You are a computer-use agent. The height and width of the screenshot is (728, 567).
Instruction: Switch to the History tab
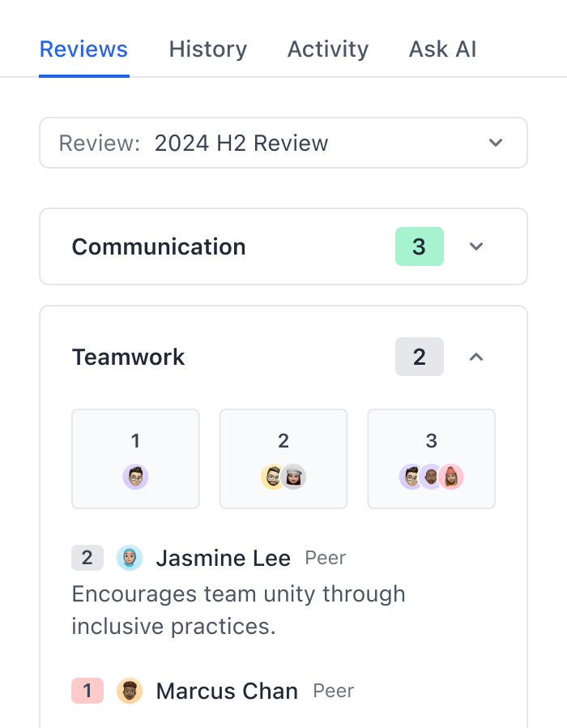(x=207, y=49)
